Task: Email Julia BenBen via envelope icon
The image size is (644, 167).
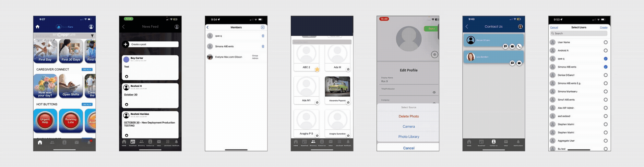Action: click(519, 63)
